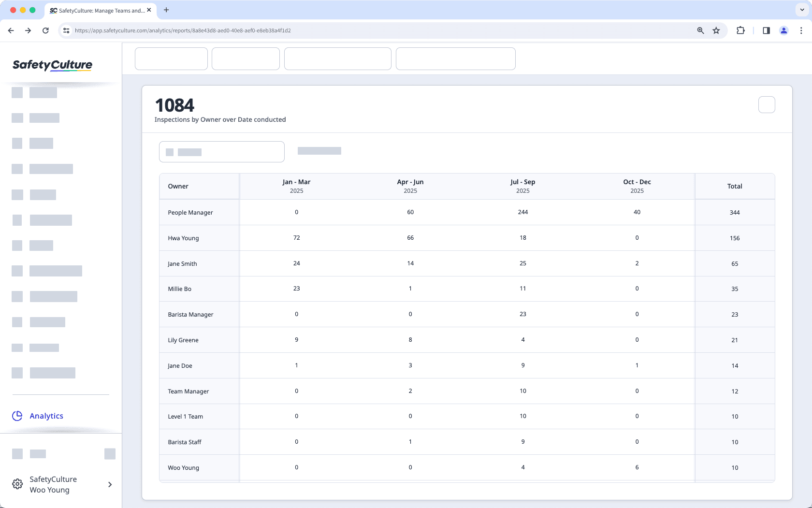Click the browser forward arrow

28,30
